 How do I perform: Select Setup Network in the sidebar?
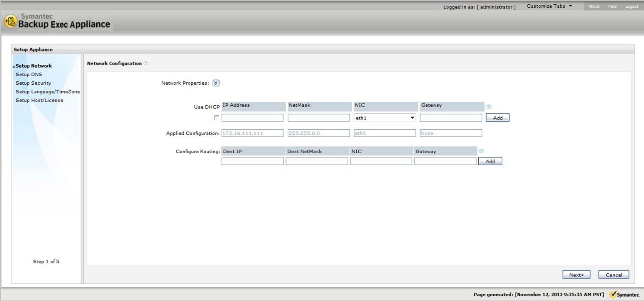(34, 66)
